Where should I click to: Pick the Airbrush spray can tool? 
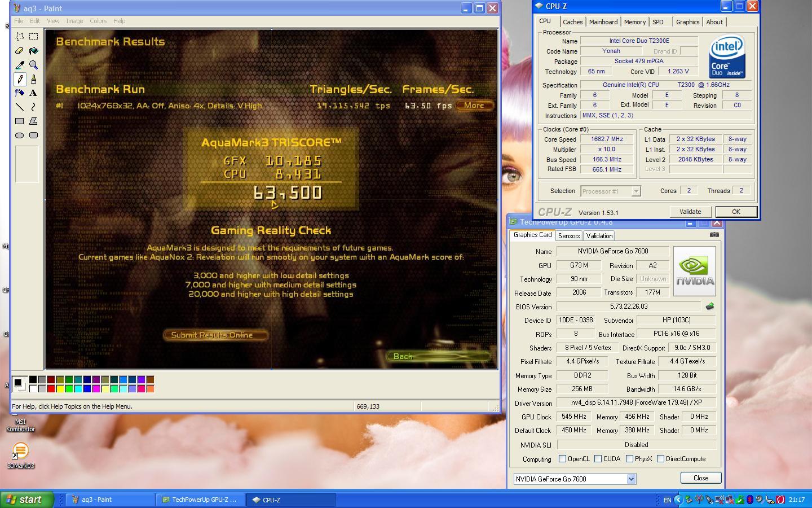pos(20,93)
